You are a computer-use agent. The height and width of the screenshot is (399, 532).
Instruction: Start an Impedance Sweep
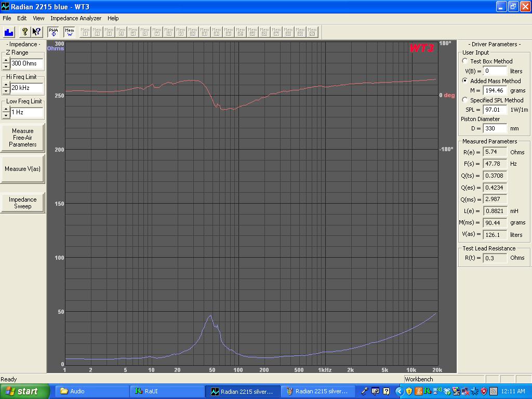22,203
